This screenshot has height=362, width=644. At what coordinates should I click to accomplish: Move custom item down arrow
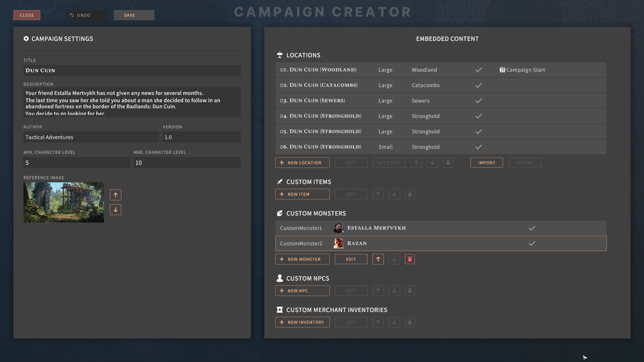394,194
